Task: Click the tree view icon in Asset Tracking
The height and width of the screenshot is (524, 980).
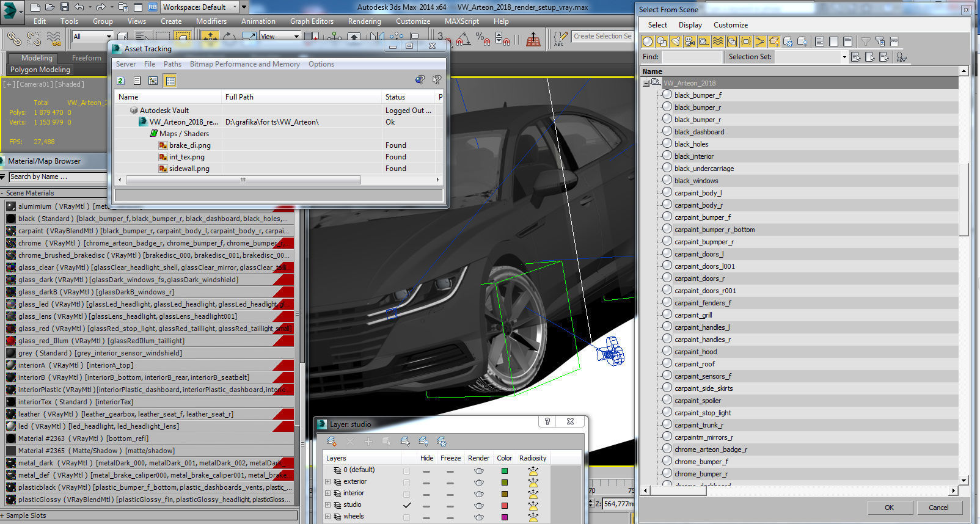Action: [153, 81]
